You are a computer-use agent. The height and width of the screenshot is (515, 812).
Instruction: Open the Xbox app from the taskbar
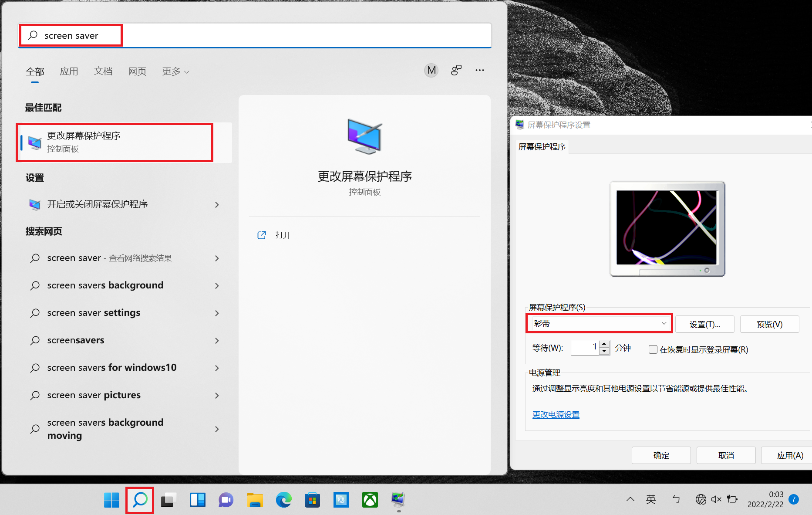pyautogui.click(x=370, y=500)
